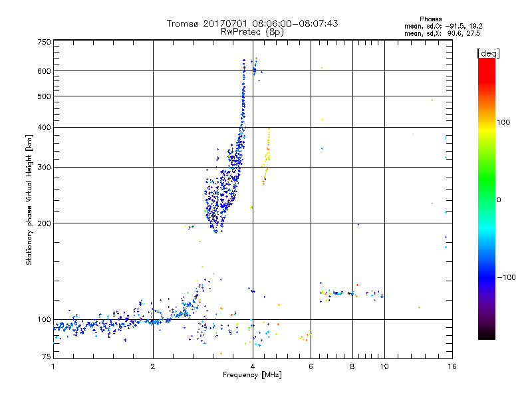Click the y-axis tick label '75'
Viewport: 532px width, 399px height.
tap(47, 356)
